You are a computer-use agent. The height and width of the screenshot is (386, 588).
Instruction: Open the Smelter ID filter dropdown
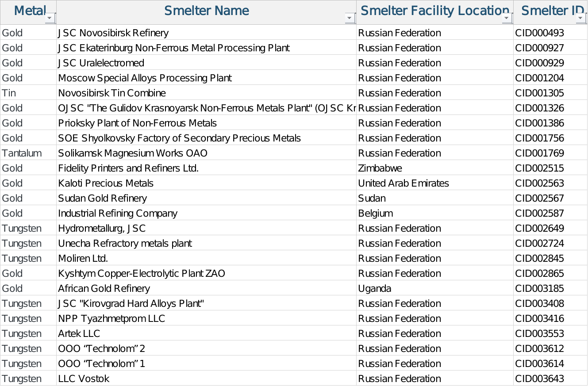[581, 18]
